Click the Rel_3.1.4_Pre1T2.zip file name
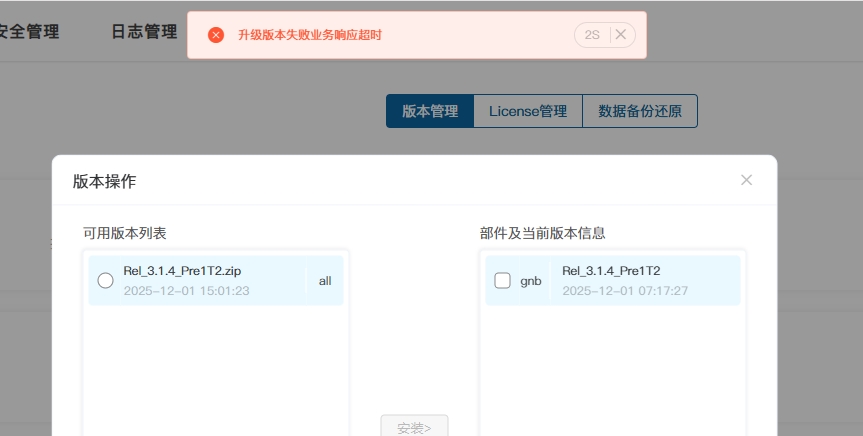Screen dimensions: 863x436 [x=182, y=271]
